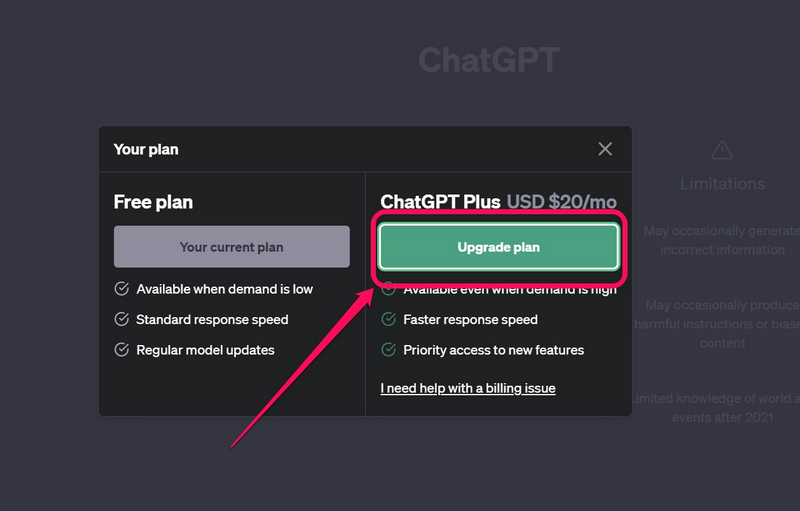Click checkmark beside Priority access to new features
Image resolution: width=800 pixels, height=511 pixels.
click(389, 350)
